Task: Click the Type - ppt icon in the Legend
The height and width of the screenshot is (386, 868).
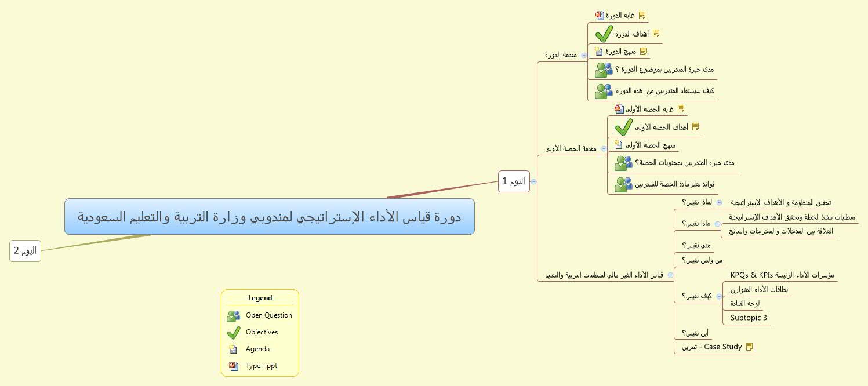Action: point(234,366)
